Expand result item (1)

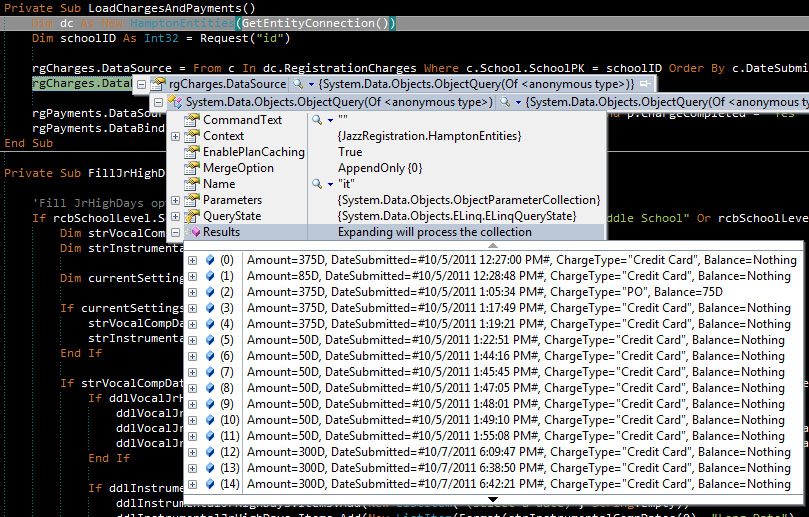tap(192, 277)
